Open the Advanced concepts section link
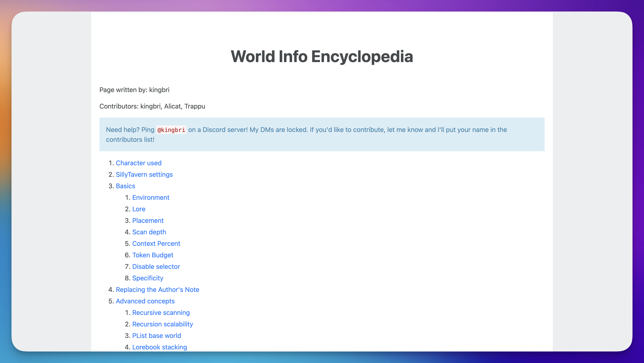The height and width of the screenshot is (363, 644). pyautogui.click(x=145, y=301)
